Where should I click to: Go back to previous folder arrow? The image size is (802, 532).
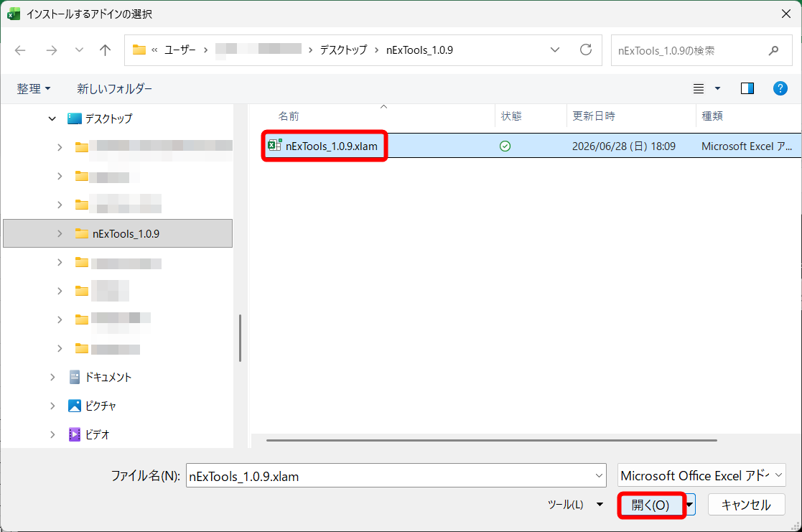[20, 50]
